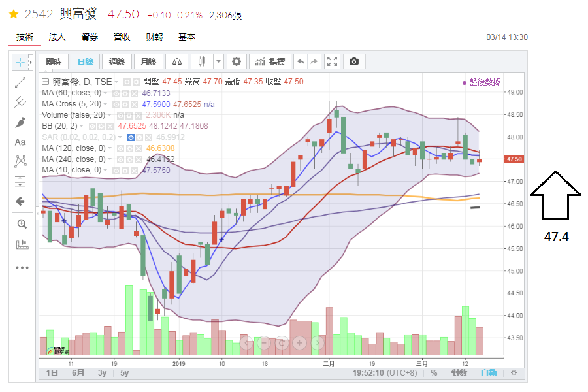Open candlestick chart style dropdown arrow
Viewport: 588px width, 392px height.
[x=218, y=61]
